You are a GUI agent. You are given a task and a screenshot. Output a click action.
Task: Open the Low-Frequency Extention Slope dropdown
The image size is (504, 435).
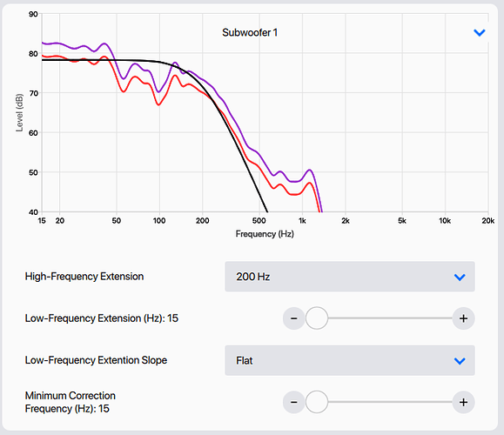[x=350, y=360]
